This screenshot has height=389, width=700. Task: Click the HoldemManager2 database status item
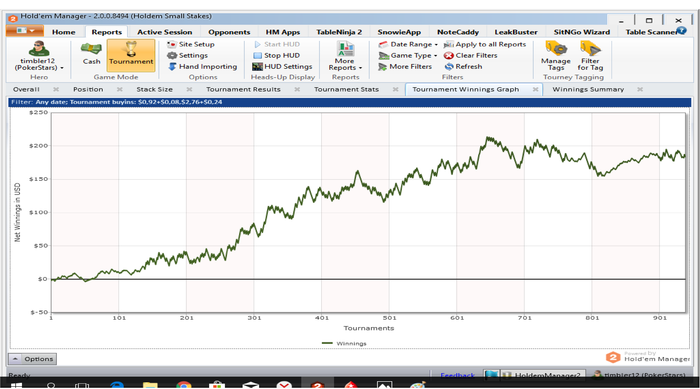click(x=542, y=375)
